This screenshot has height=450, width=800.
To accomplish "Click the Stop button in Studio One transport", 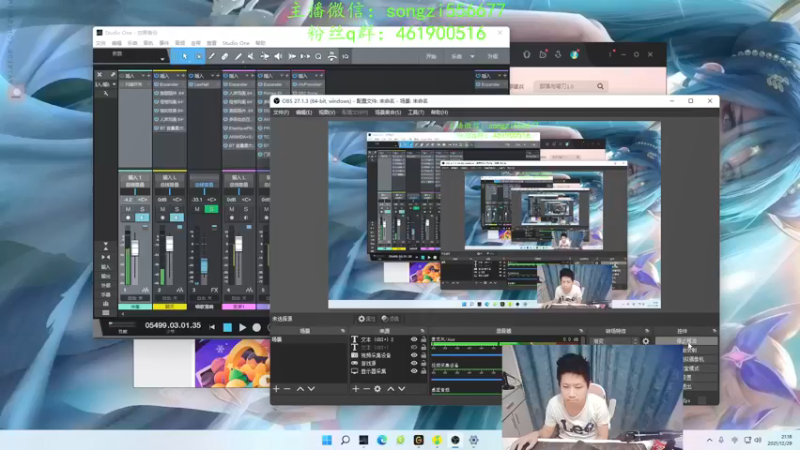I will tap(228, 328).
